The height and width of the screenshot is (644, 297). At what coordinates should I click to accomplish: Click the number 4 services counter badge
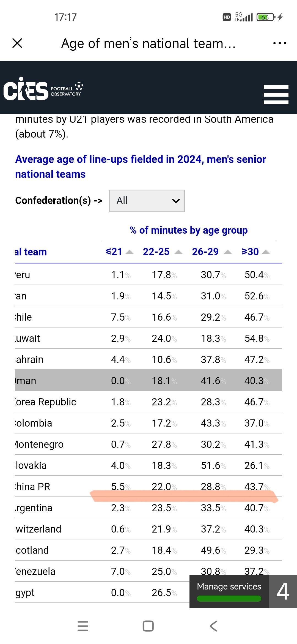pos(283,591)
